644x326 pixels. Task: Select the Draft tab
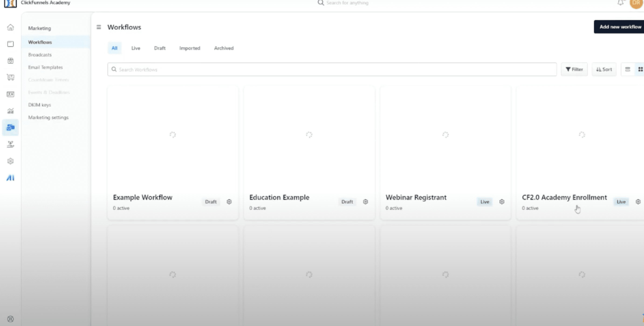(x=160, y=48)
